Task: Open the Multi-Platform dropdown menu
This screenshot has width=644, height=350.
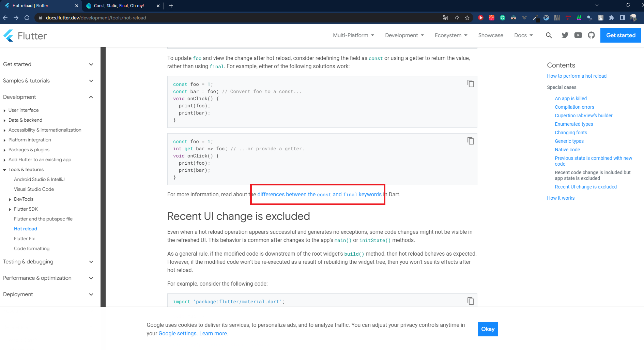Action: coord(353,35)
